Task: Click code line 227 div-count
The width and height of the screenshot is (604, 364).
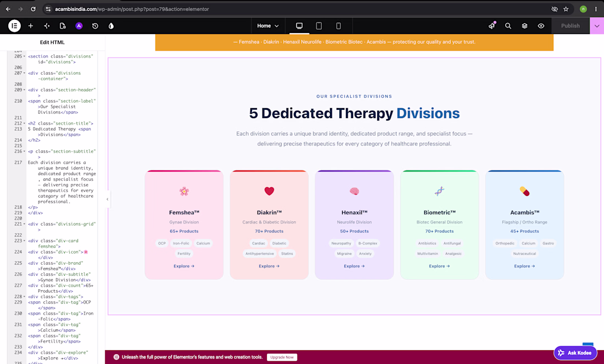Action: click(x=60, y=288)
